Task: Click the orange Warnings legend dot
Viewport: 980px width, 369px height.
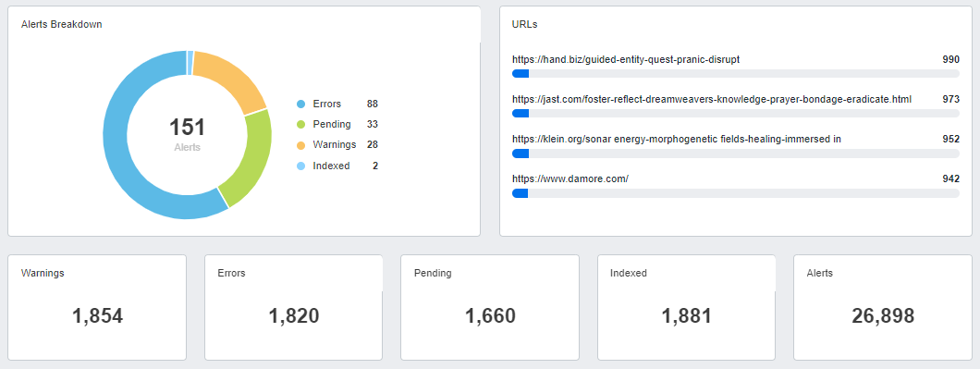Action: 301,145
